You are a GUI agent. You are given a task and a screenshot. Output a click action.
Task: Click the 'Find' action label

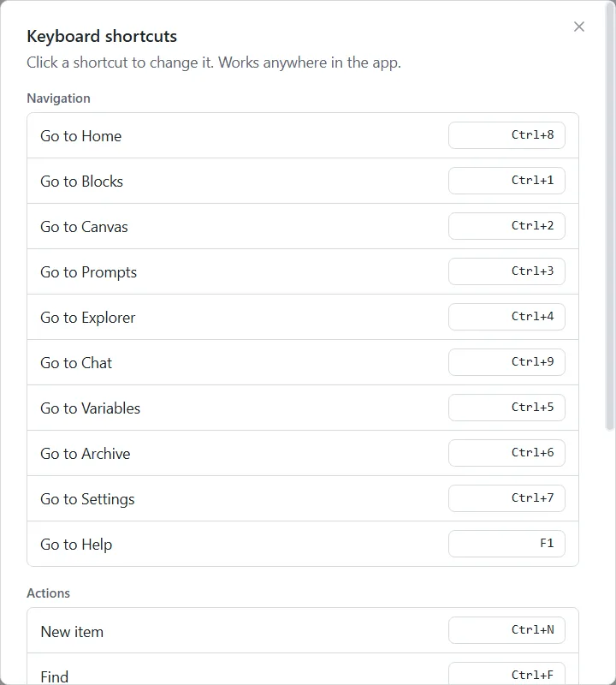[55, 677]
